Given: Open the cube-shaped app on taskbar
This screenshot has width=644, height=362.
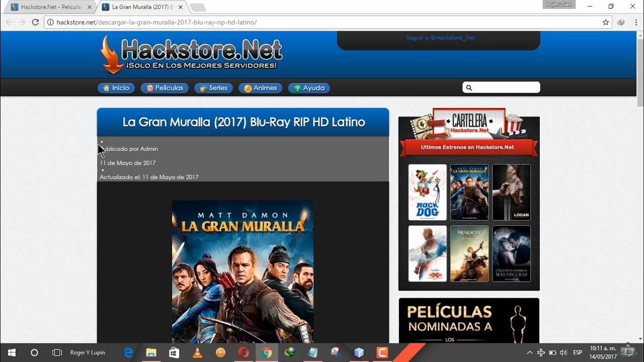Looking at the screenshot, I should point(359,352).
